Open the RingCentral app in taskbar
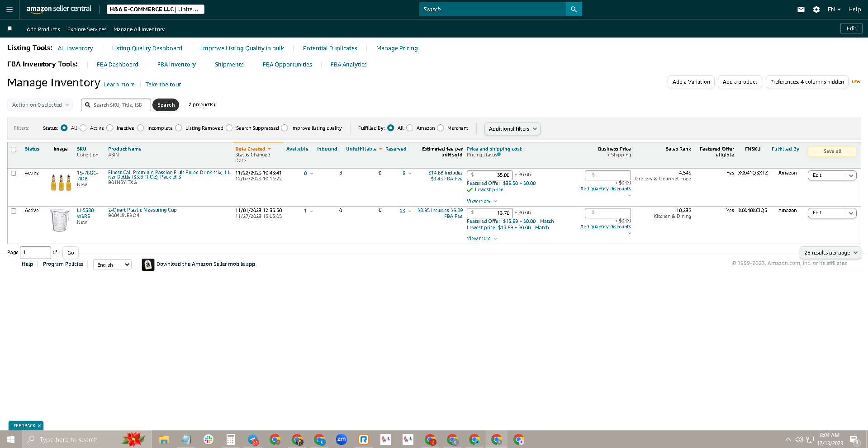This screenshot has height=448, width=868. click(364, 439)
